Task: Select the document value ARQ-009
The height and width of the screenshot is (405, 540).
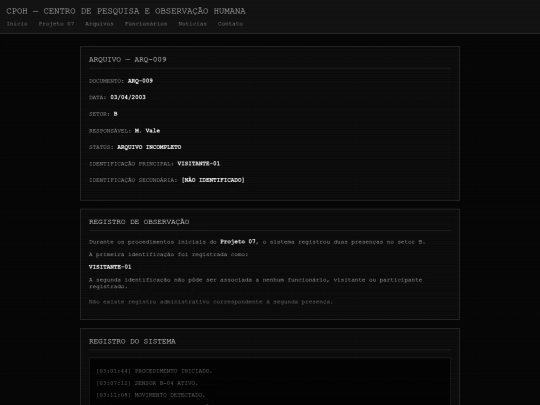Action: click(x=140, y=81)
